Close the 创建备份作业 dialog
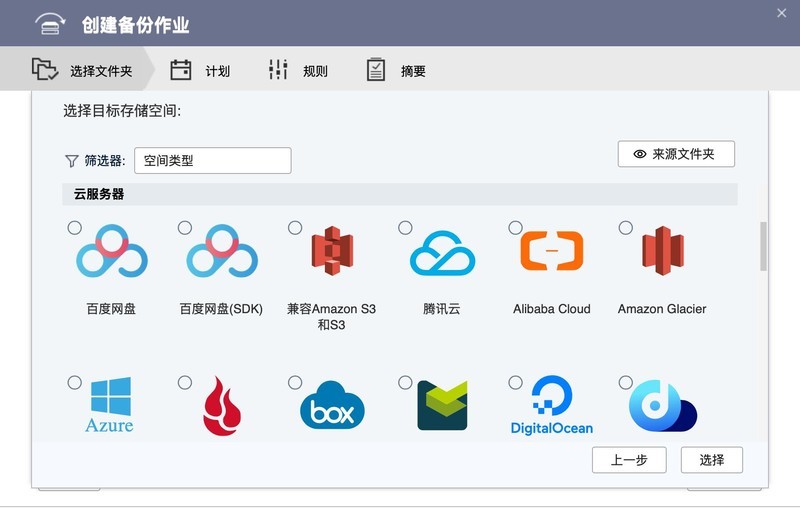The width and height of the screenshot is (800, 508). click(782, 13)
